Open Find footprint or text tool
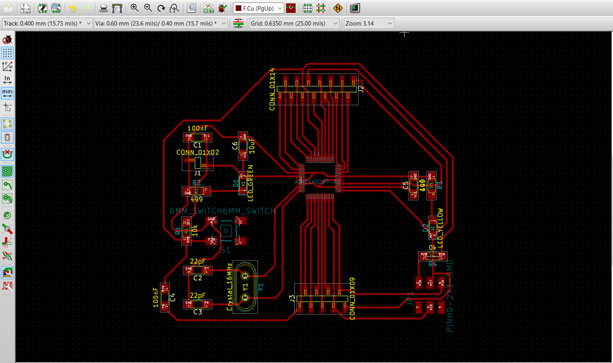The width and height of the screenshot is (613, 363). tap(192, 8)
